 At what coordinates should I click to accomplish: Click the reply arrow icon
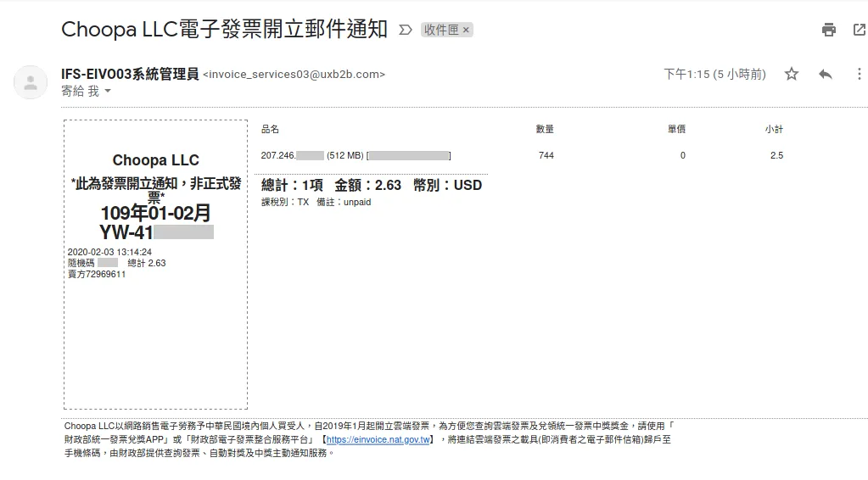click(x=825, y=74)
